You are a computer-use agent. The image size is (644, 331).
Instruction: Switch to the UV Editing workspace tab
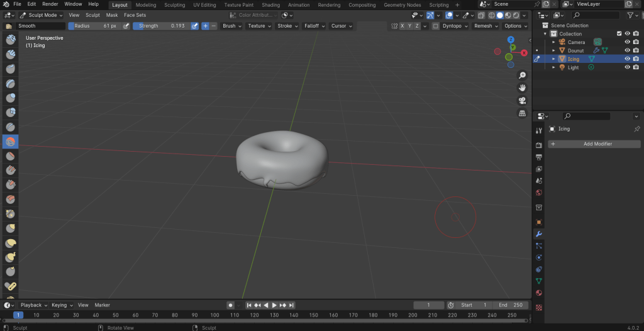pyautogui.click(x=204, y=4)
